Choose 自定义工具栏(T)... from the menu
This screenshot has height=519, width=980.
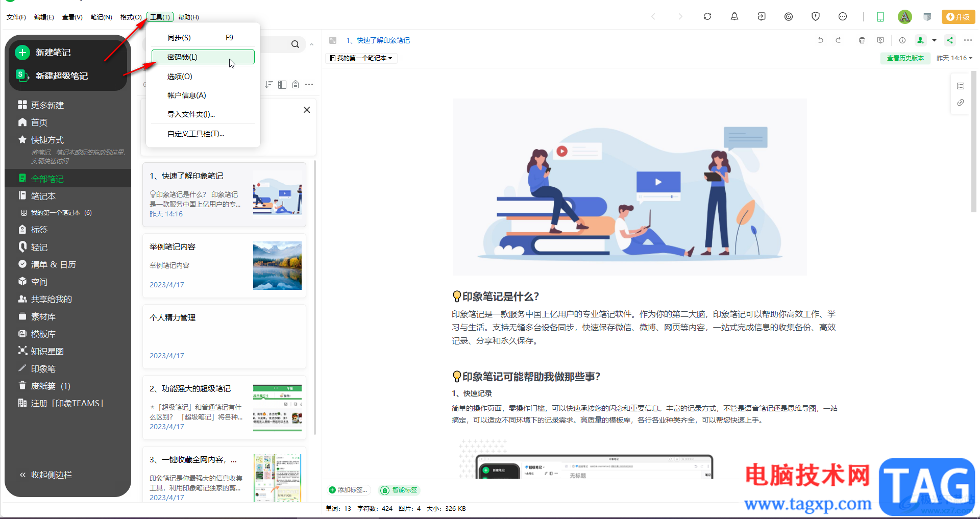[x=203, y=134]
